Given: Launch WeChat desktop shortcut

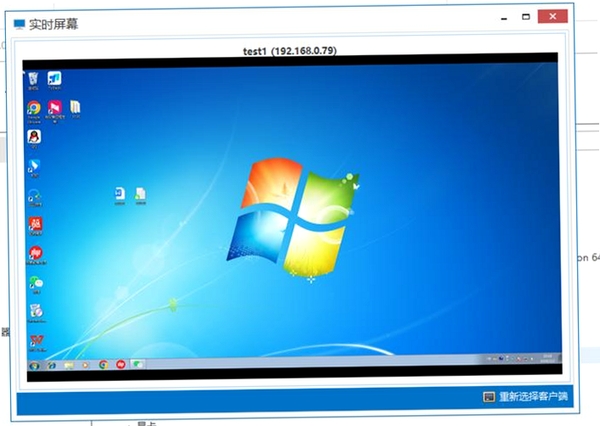Looking at the screenshot, I should coord(36,284).
